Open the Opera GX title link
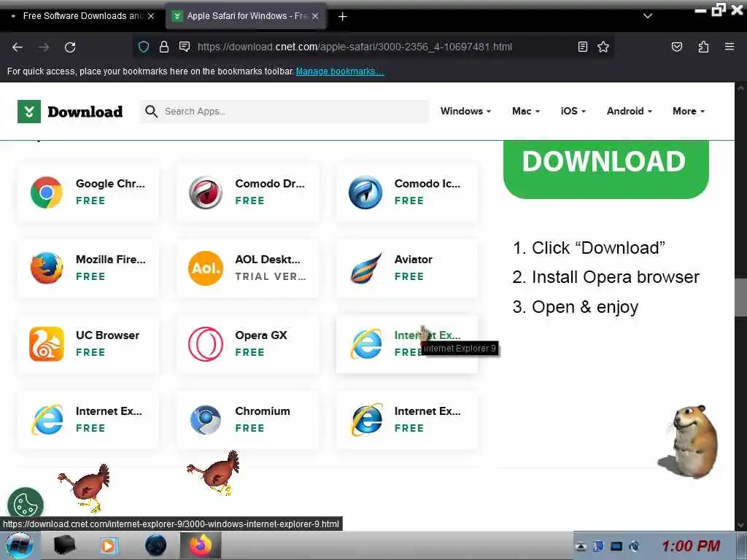The height and width of the screenshot is (560, 747). [261, 335]
